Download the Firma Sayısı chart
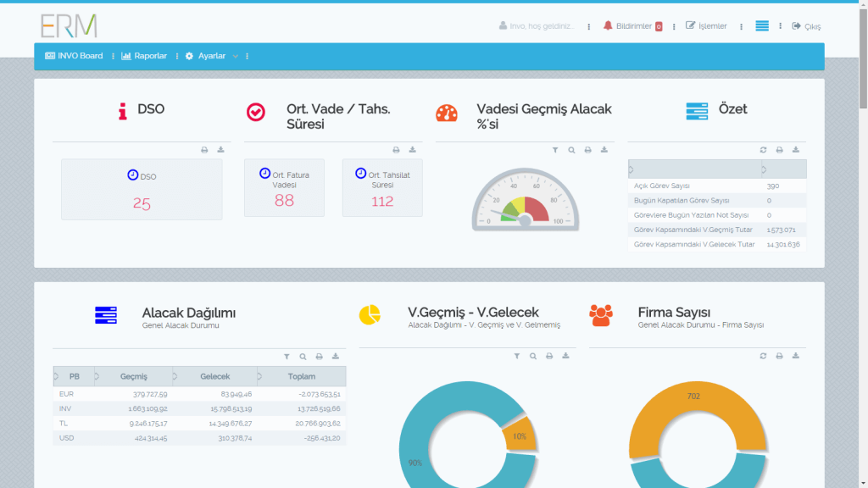This screenshot has height=488, width=868. [x=795, y=357]
